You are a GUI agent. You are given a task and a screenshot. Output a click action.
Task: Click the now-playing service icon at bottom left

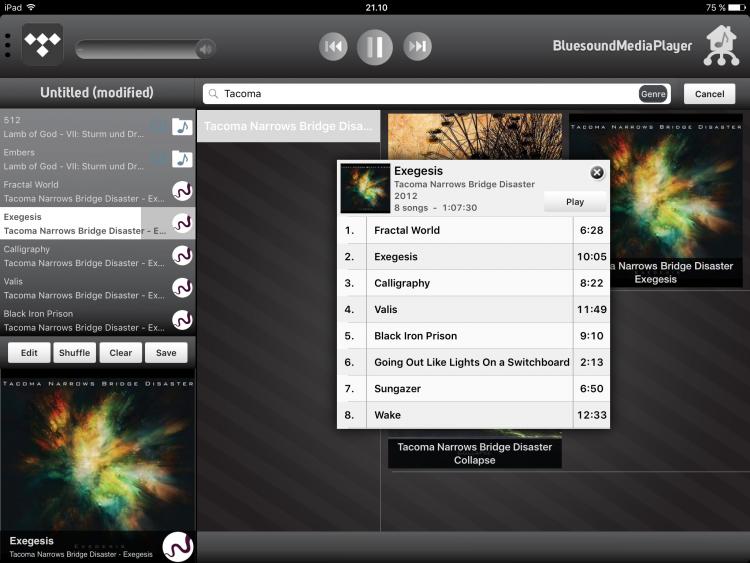pyautogui.click(x=178, y=547)
